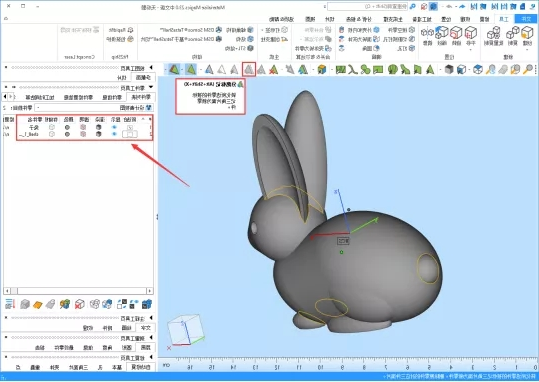Click the blue search magnifier beside search box
The height and width of the screenshot is (382, 539).
413,7
